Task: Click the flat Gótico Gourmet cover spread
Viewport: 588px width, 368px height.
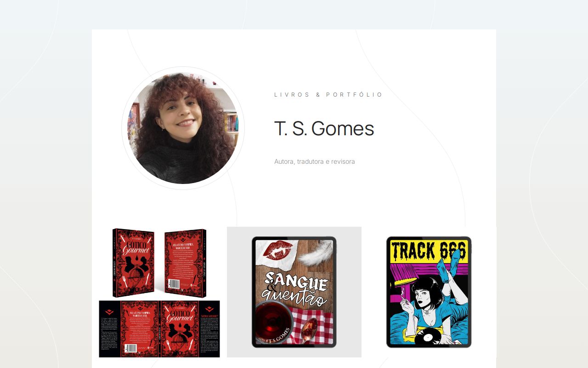Action: click(159, 329)
